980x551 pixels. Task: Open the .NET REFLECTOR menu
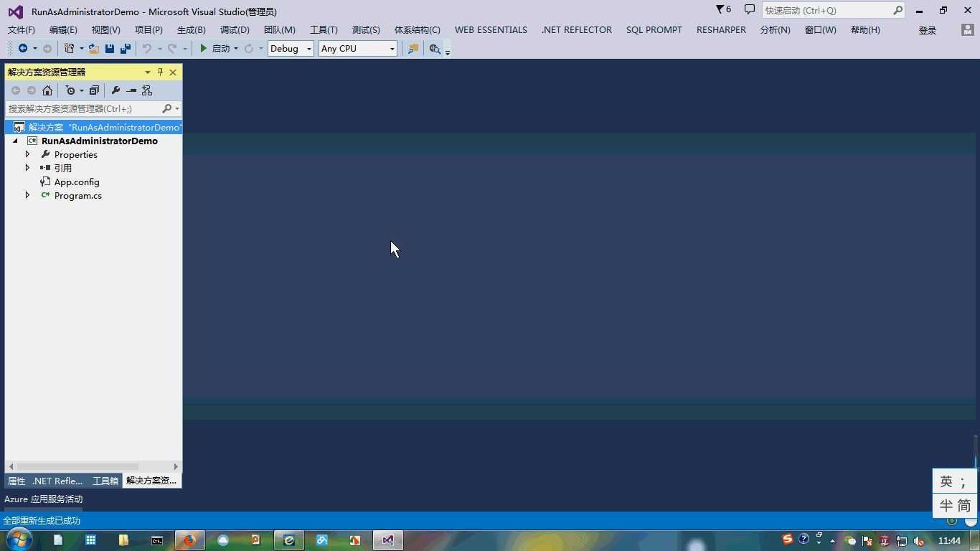(x=577, y=30)
